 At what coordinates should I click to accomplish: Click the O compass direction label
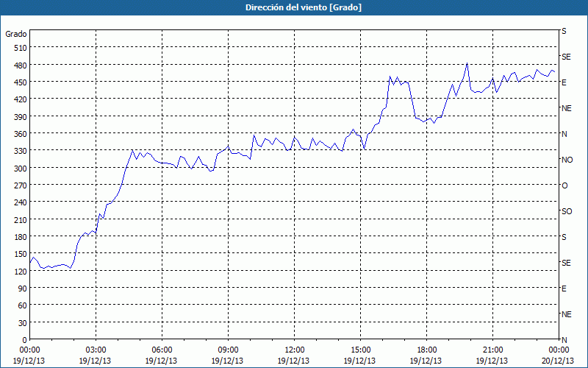pyautogui.click(x=564, y=186)
